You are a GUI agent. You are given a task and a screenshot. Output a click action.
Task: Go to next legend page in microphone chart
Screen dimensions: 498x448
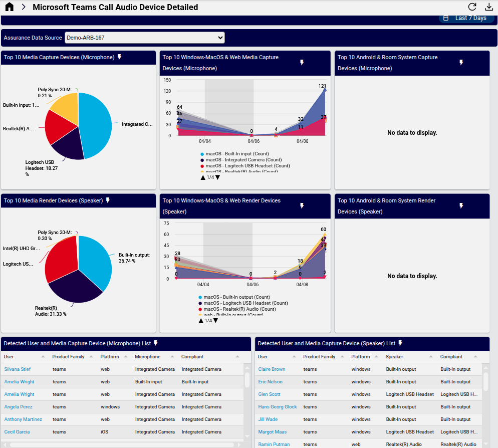(x=217, y=177)
